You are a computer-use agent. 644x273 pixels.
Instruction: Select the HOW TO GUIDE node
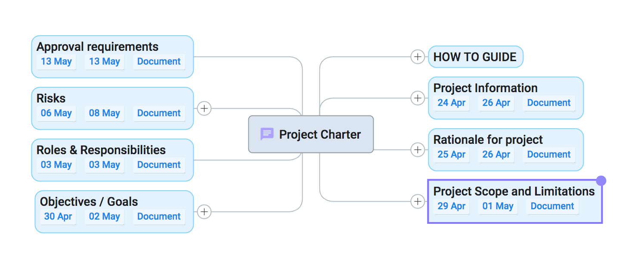coord(475,56)
